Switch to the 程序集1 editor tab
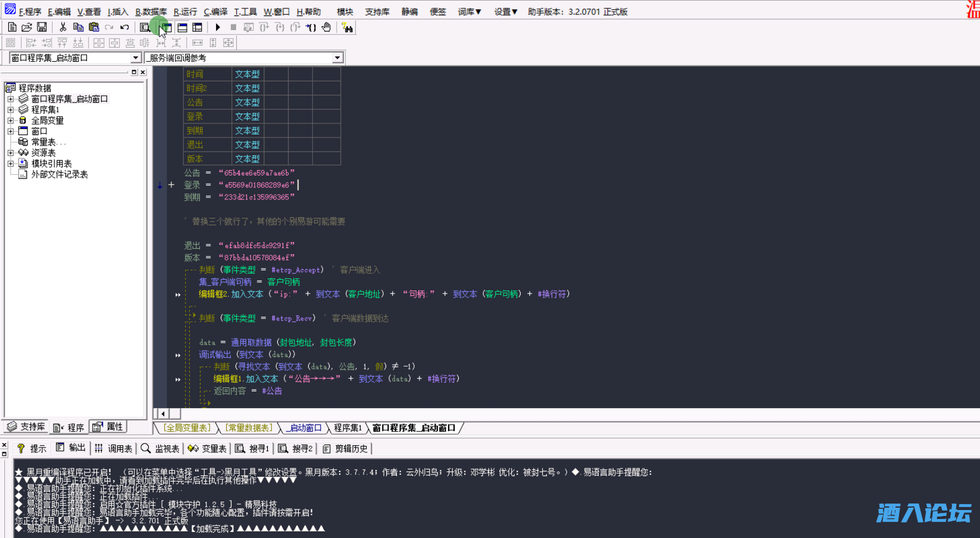The image size is (980, 538). pyautogui.click(x=347, y=428)
